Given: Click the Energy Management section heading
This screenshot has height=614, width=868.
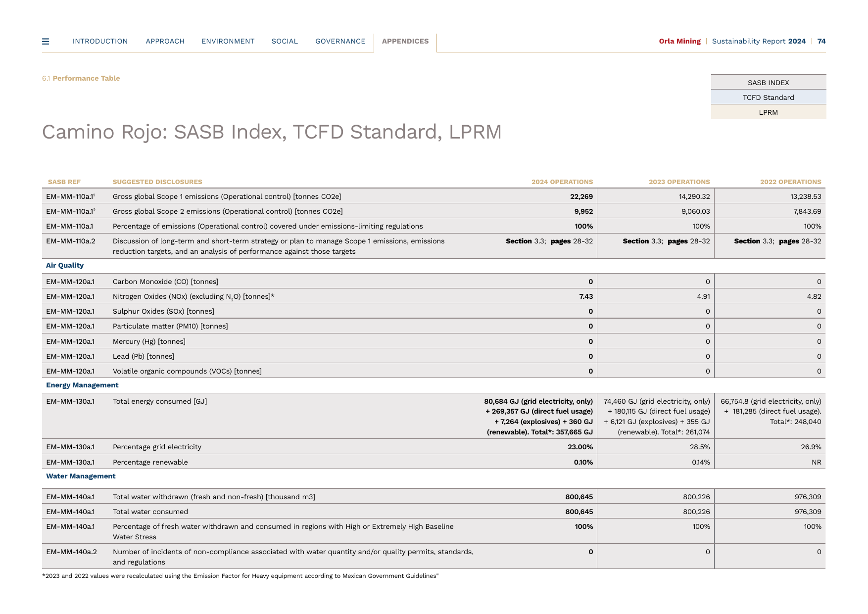Looking at the screenshot, I should point(82,385).
